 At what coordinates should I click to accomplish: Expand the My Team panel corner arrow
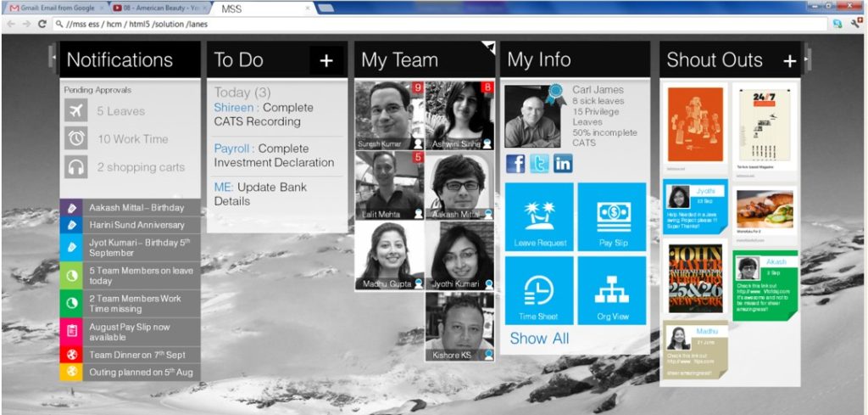(x=488, y=47)
